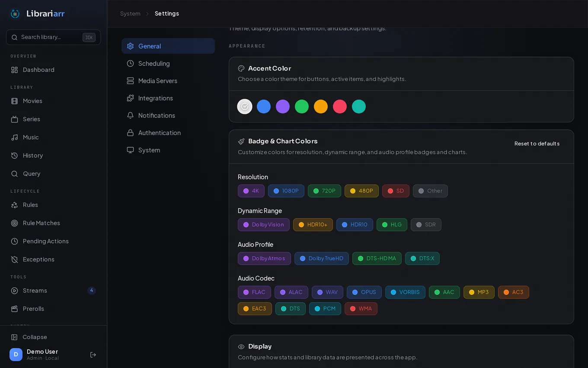Click the Exceptions shield icon
This screenshot has width=588, height=368.
point(14,259)
